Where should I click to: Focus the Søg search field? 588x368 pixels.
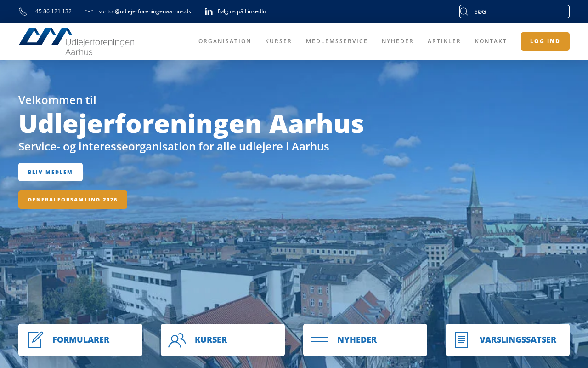click(x=514, y=11)
